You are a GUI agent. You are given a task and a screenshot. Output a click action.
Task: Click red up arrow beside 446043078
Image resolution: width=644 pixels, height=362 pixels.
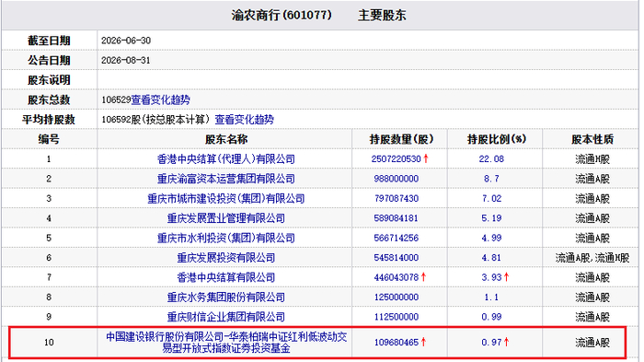[x=423, y=277]
